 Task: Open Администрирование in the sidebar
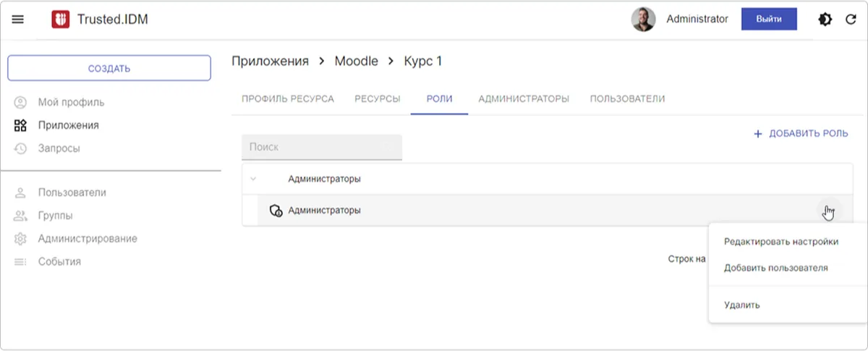click(88, 239)
